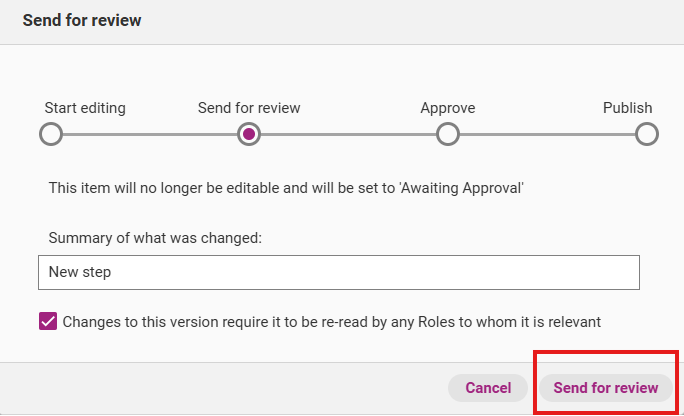Viewport: 684px width, 416px height.
Task: Submit with the Send for review button
Action: 606,388
